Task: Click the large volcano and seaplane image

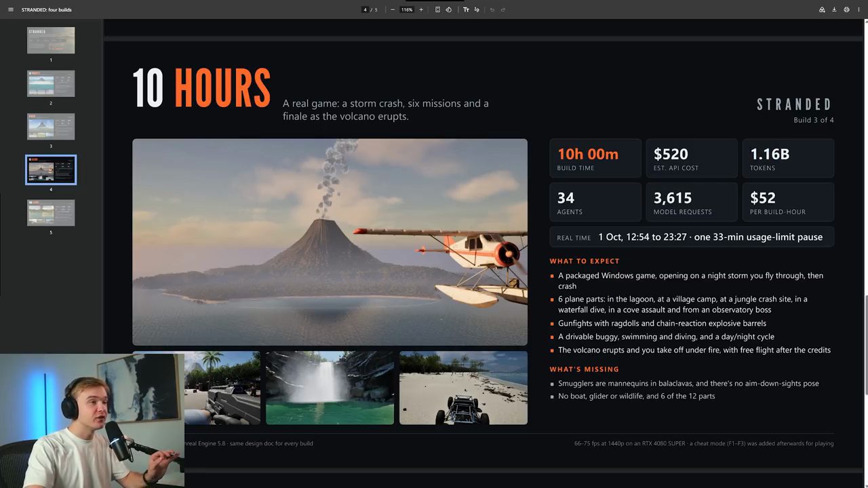Action: pos(330,242)
